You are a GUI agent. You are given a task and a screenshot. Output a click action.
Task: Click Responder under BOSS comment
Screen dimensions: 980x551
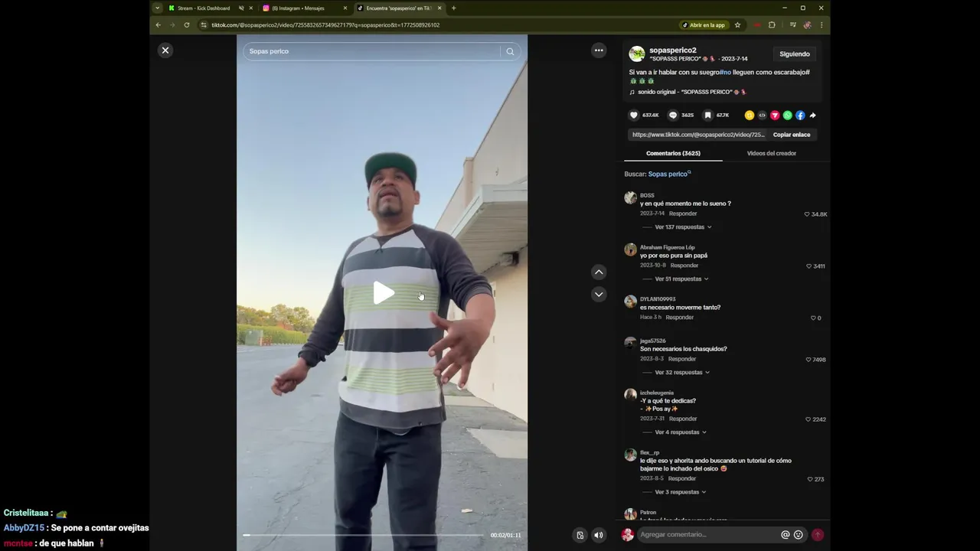683,214
